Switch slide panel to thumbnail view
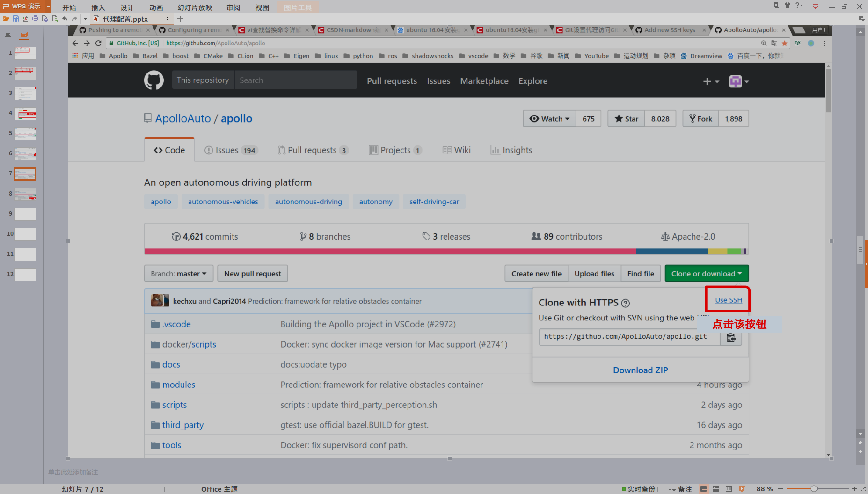 pyautogui.click(x=24, y=34)
